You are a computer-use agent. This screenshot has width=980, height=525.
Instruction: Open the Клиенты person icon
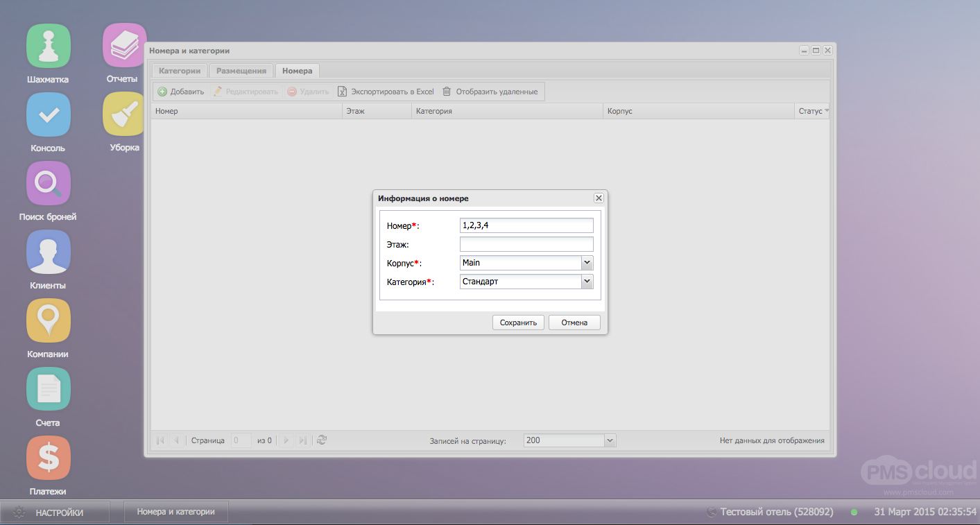48,252
